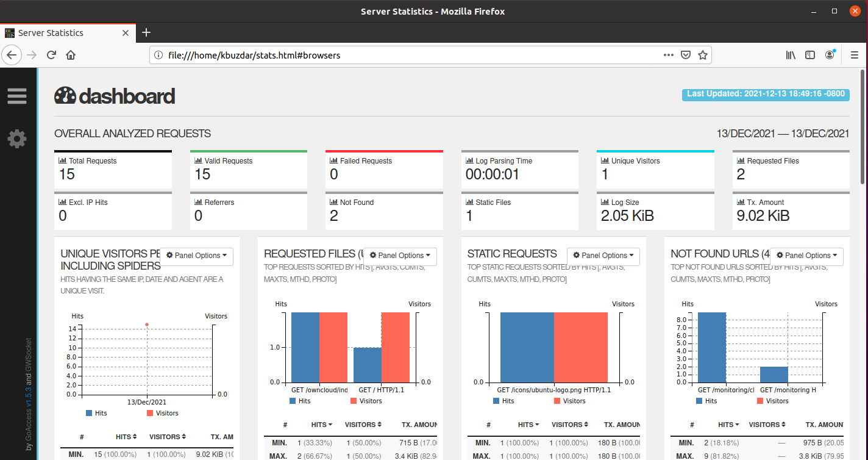Select the Server Statistics browser tab

coord(69,33)
